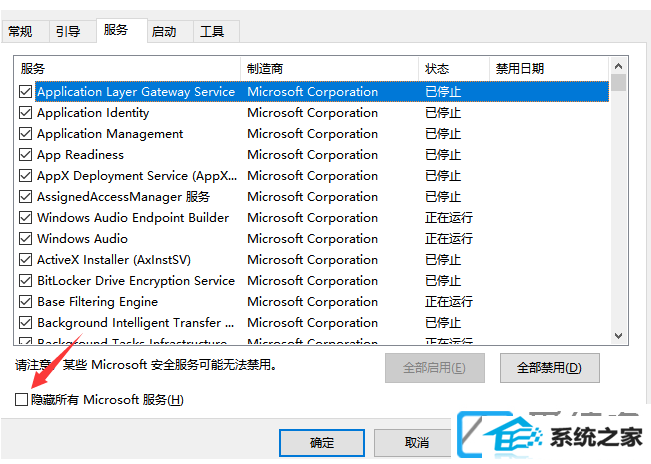Uncheck AssignedAccessManager 服务 checkbox
The width and height of the screenshot is (651, 464).
coord(25,197)
